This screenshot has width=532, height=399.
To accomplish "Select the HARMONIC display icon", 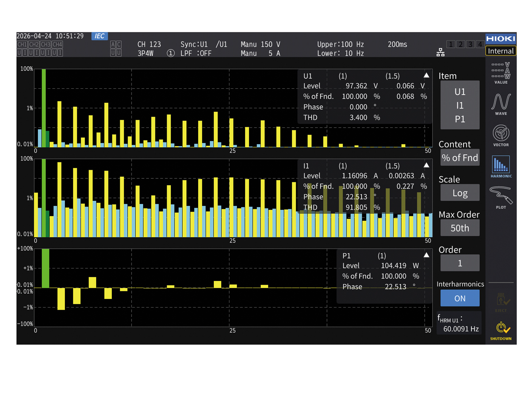I will [501, 167].
